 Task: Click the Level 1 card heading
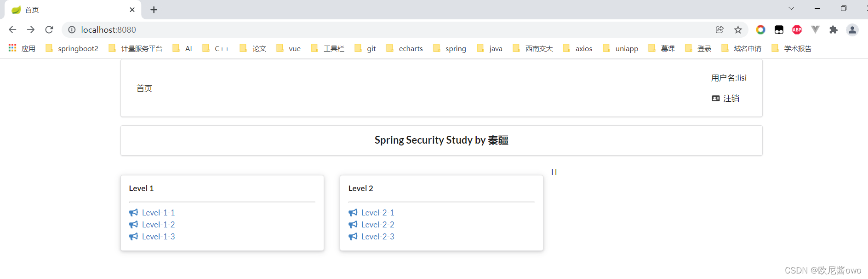coord(141,188)
